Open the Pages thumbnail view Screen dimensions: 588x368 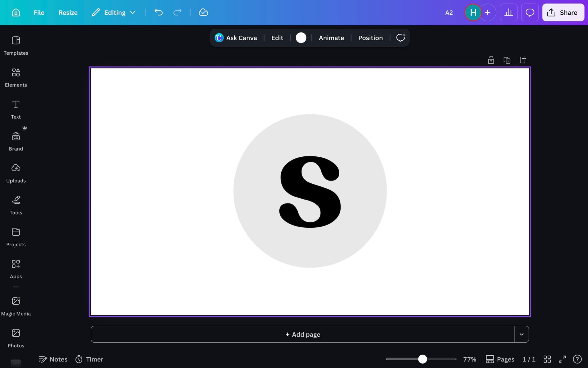(500, 359)
